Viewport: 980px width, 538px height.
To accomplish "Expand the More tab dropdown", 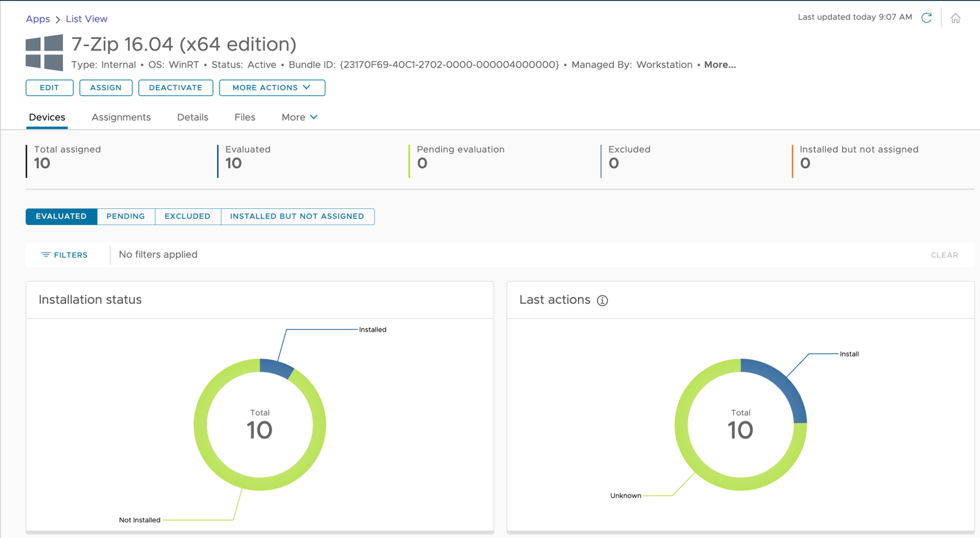I will coord(299,117).
